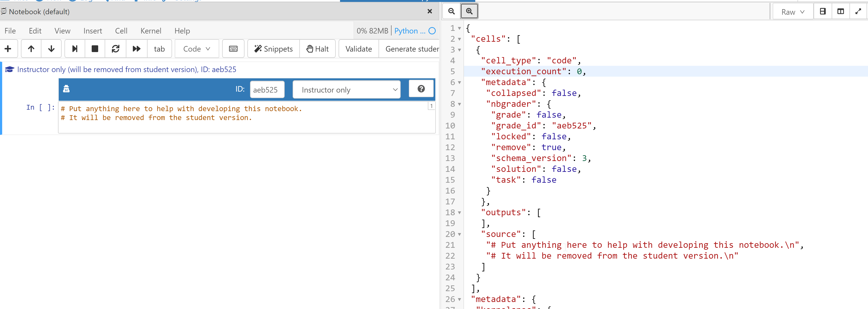Open the keyboard shortcuts icon
Image resolution: width=868 pixels, height=309 pixels.
(x=233, y=49)
